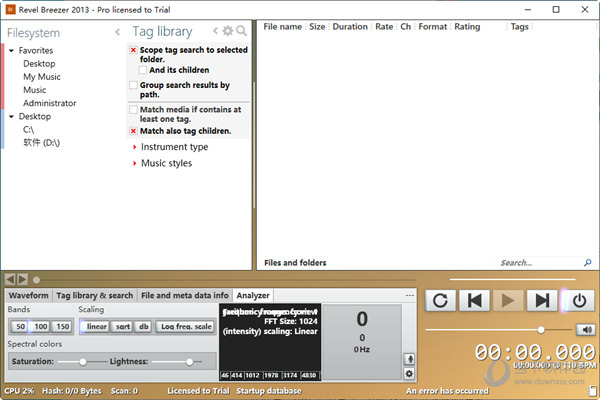Viewport: 600px width, 400px height.
Task: Select Administrator folder in Favorites
Action: pos(49,103)
